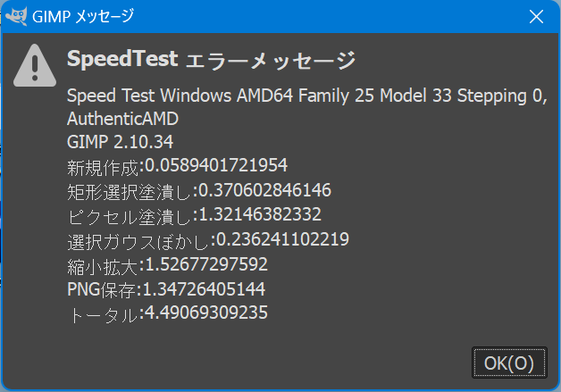Click the OK(O) button

pyautogui.click(x=509, y=363)
